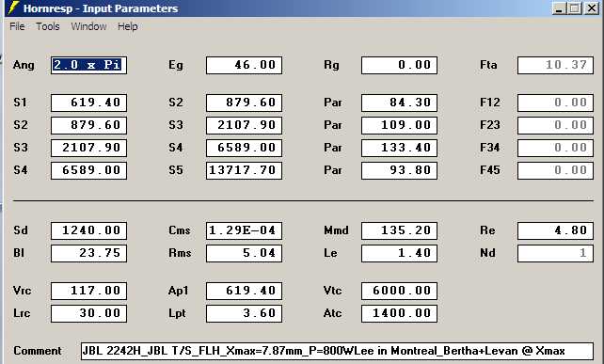The image size is (604, 364).
Task: Click the Fta field showing 10.37
Action: coord(555,65)
